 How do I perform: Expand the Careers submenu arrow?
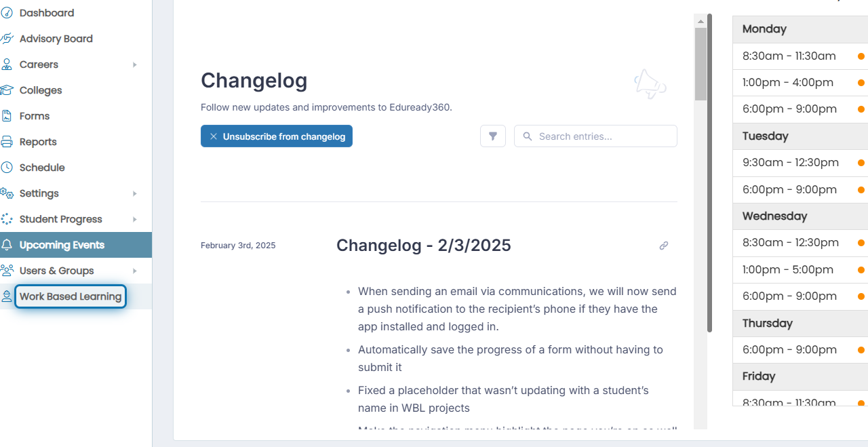click(135, 64)
